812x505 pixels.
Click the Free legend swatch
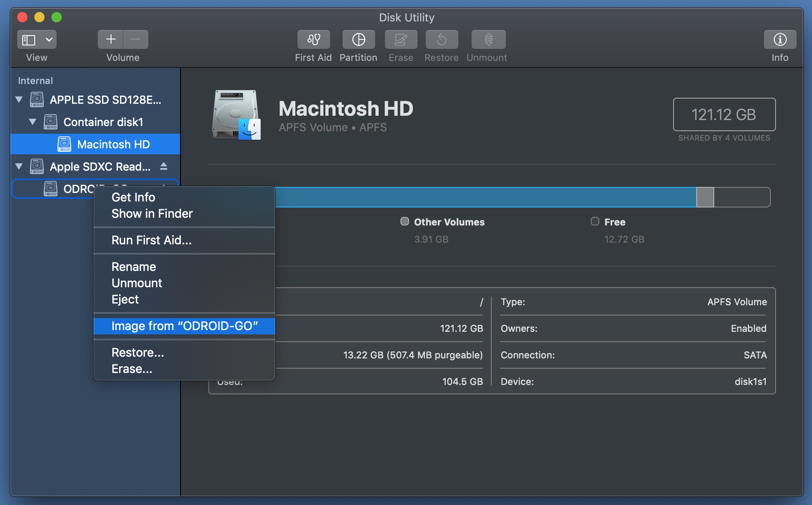coord(595,221)
